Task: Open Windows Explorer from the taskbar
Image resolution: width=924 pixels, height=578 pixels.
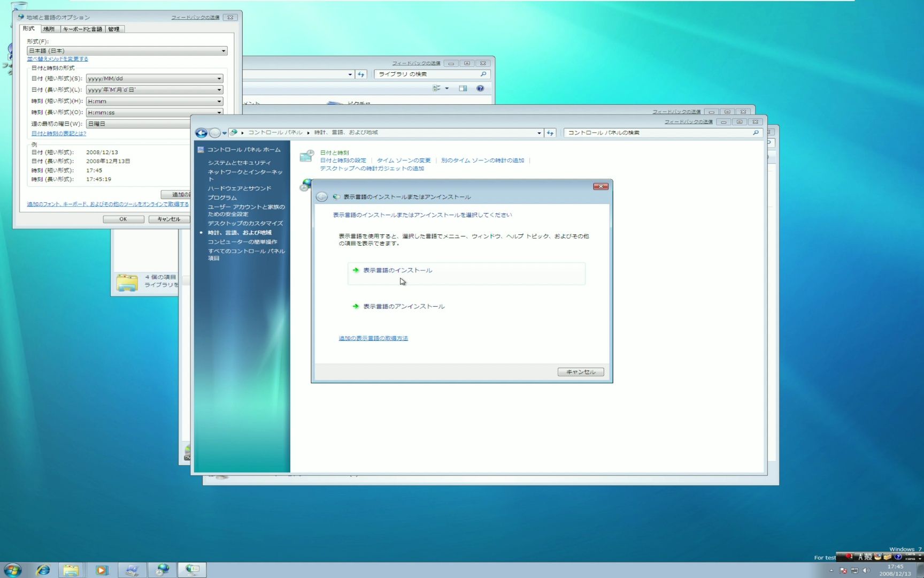Action: [71, 569]
